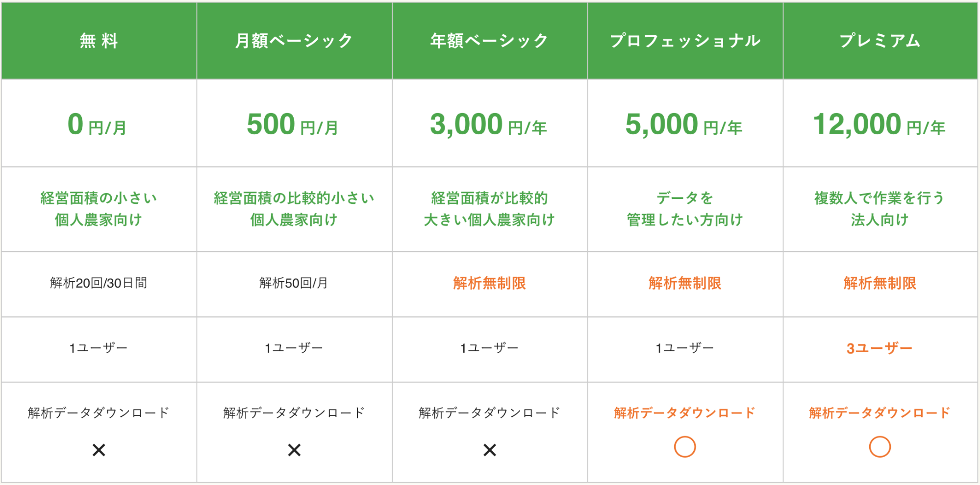This screenshot has width=980, height=485.
Task: Click the 12,000 円/年 price
Action: [879, 124]
